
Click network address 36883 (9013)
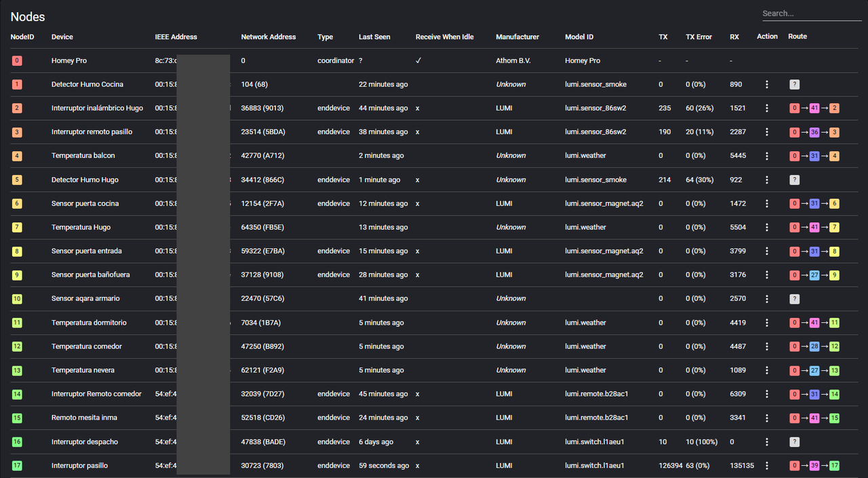(262, 108)
